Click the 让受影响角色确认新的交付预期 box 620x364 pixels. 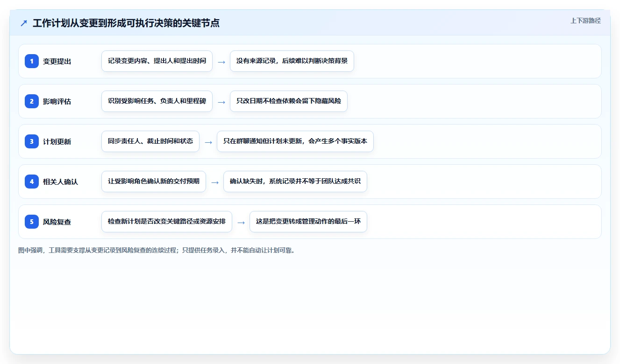[x=154, y=182]
